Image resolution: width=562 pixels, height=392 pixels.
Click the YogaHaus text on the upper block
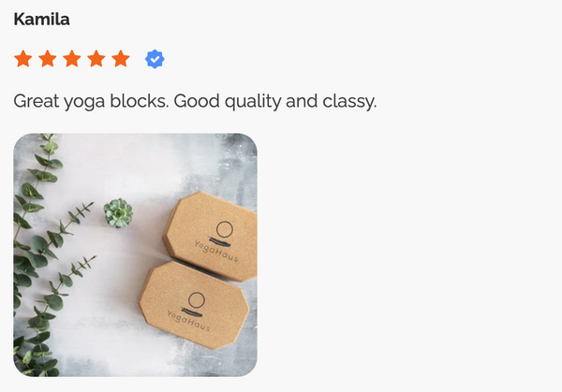coord(216,252)
